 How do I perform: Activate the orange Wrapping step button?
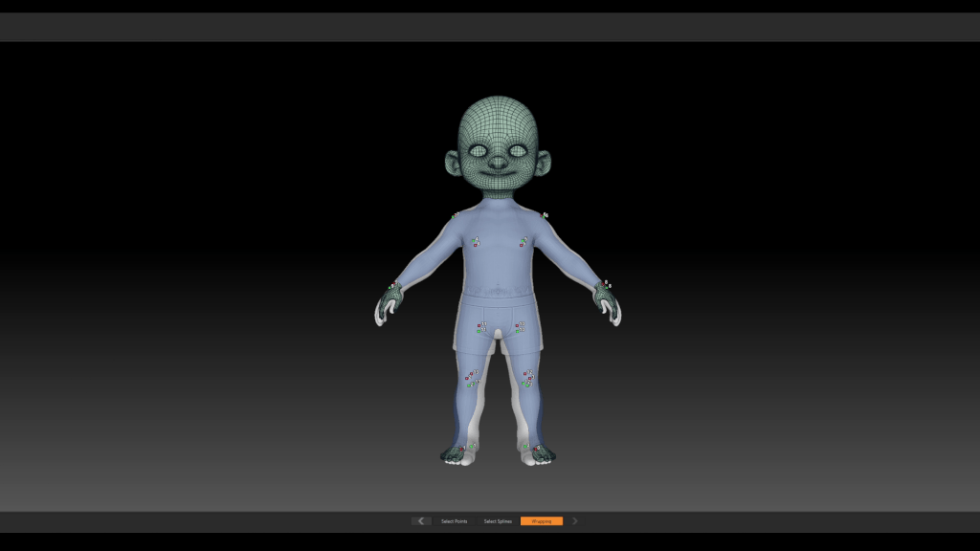(x=542, y=521)
